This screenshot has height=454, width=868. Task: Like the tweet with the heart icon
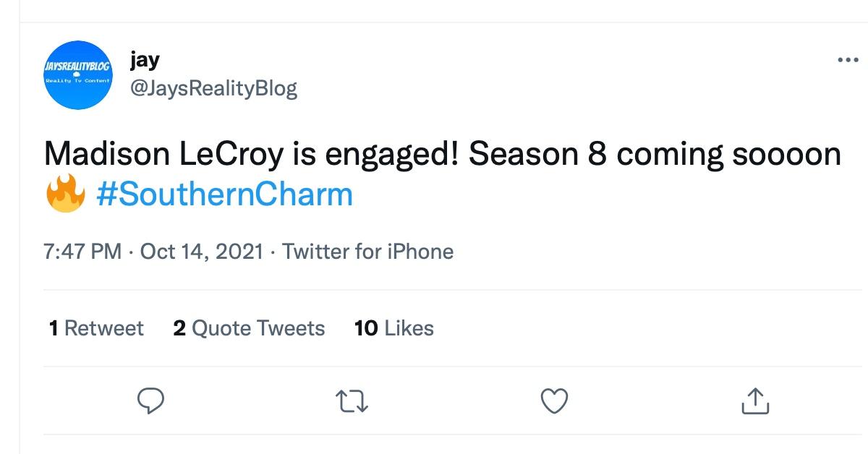pyautogui.click(x=556, y=401)
